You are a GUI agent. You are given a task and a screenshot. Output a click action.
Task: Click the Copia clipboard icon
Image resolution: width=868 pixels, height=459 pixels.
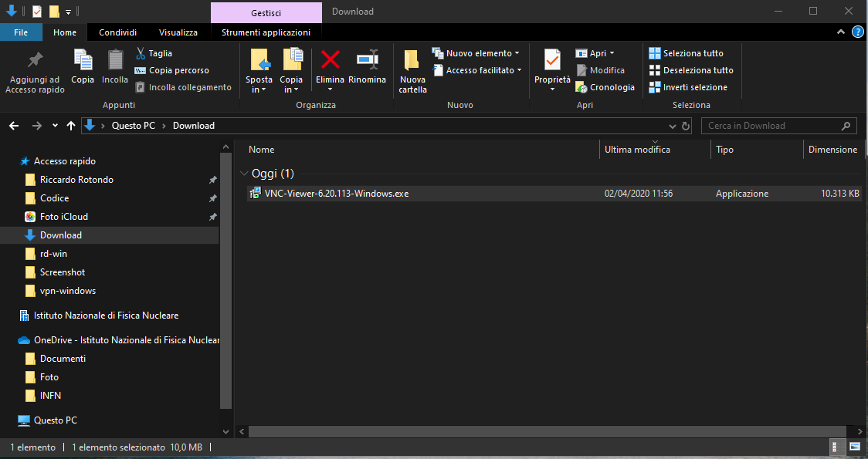(x=83, y=66)
